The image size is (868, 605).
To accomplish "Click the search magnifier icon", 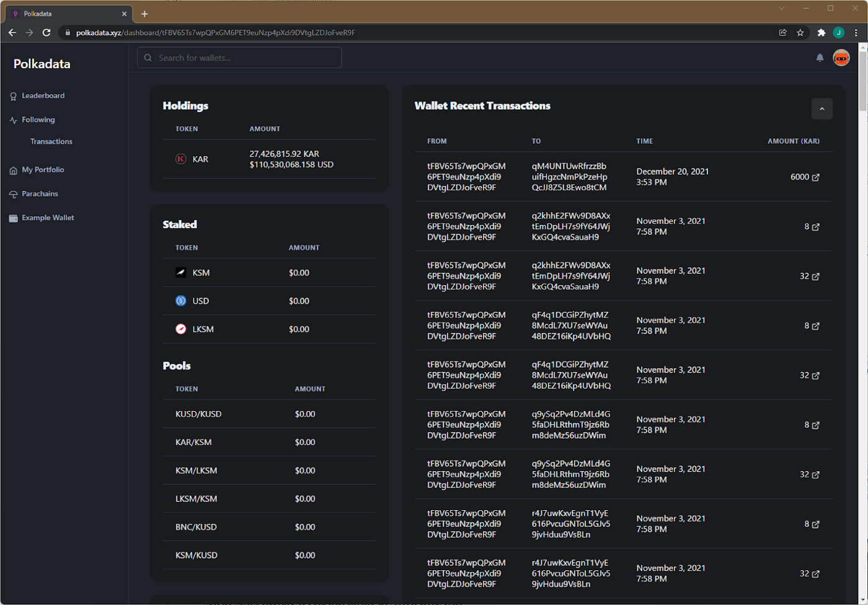I will (x=148, y=58).
